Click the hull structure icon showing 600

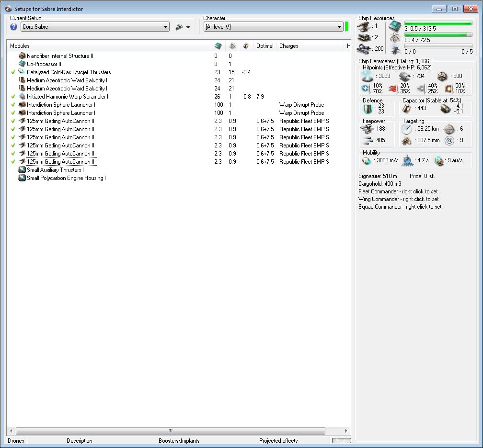click(442, 76)
